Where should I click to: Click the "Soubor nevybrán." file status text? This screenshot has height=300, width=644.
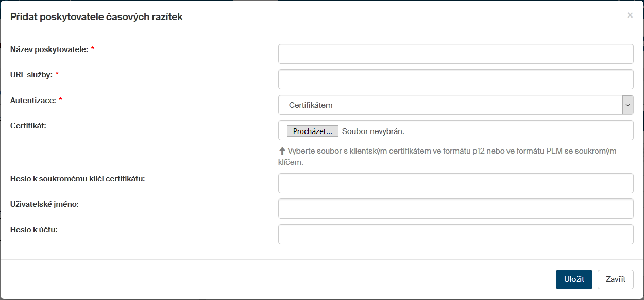[x=373, y=131]
